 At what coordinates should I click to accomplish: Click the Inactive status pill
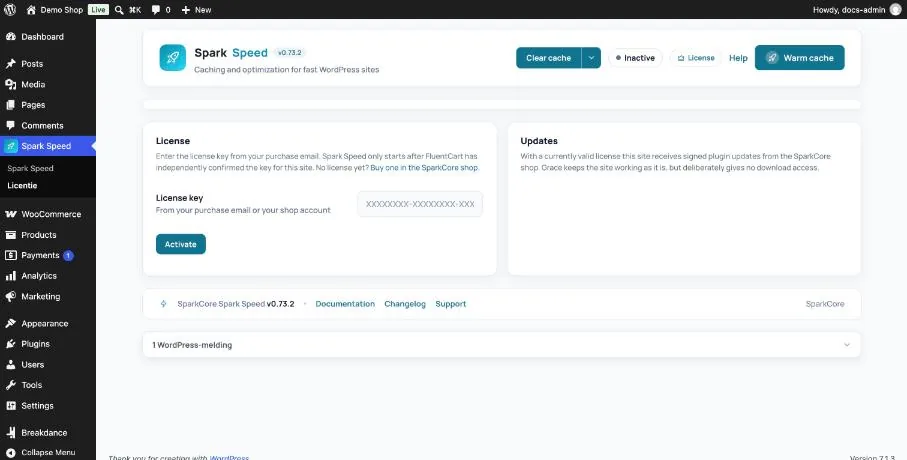(x=635, y=58)
